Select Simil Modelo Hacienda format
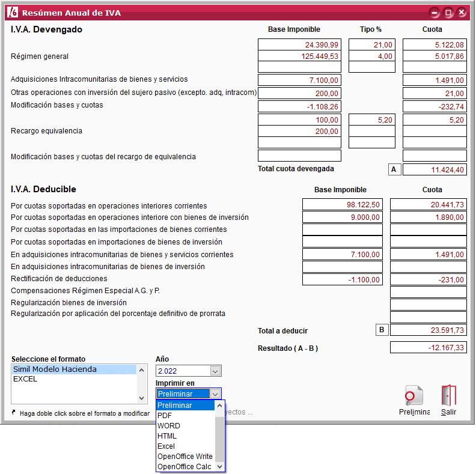Viewport: 476px width, 474px height. pyautogui.click(x=74, y=369)
